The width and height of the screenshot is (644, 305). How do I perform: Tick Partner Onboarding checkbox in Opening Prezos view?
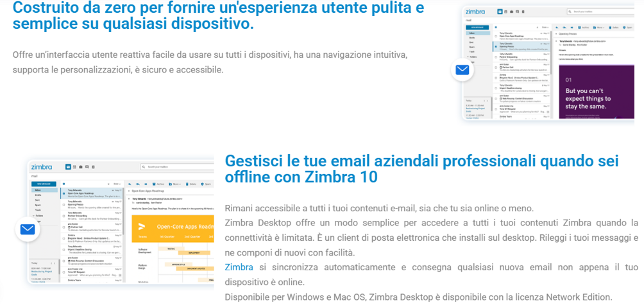496,57
